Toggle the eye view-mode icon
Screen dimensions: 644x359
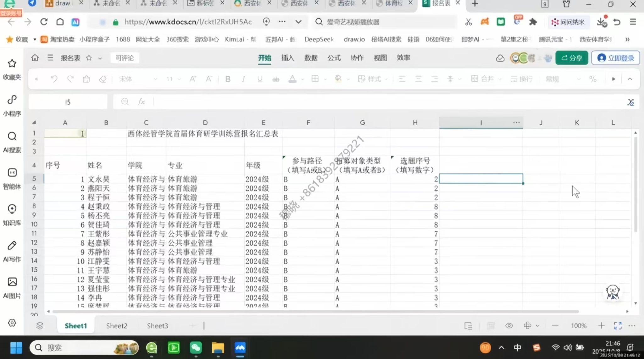(x=509, y=326)
